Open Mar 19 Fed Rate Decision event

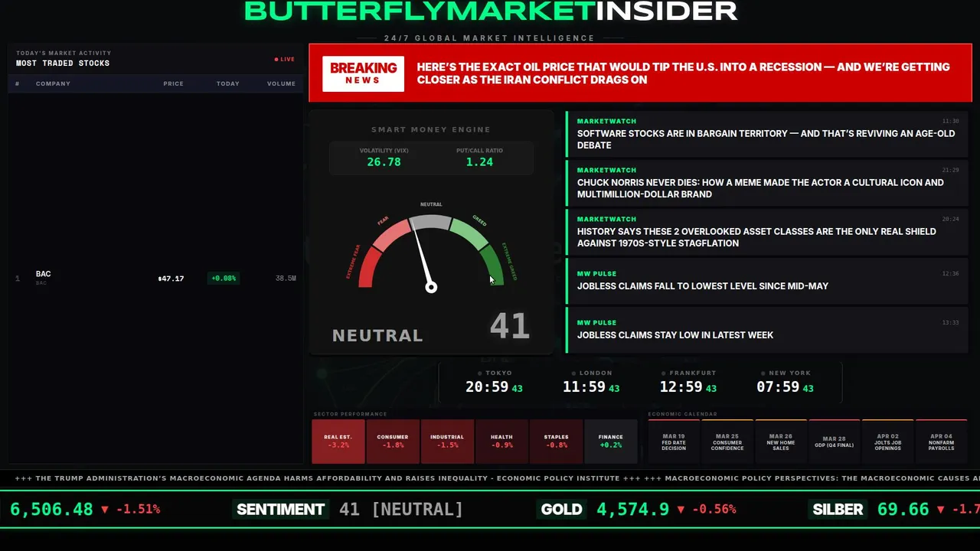pyautogui.click(x=674, y=442)
